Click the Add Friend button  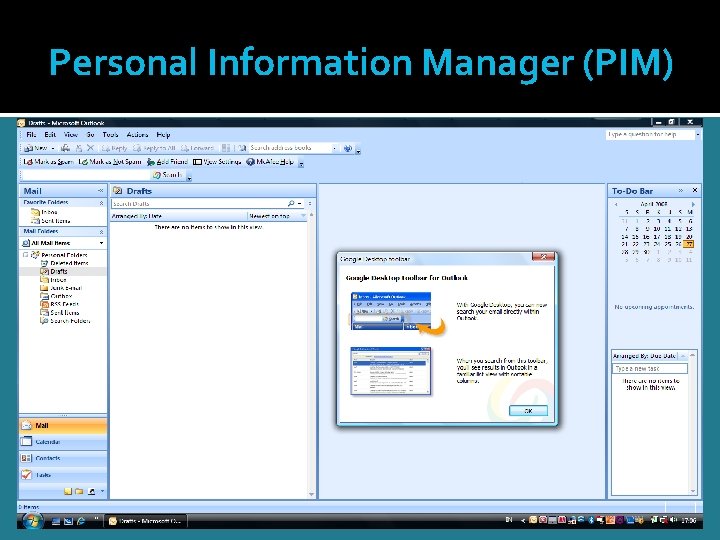click(x=167, y=162)
